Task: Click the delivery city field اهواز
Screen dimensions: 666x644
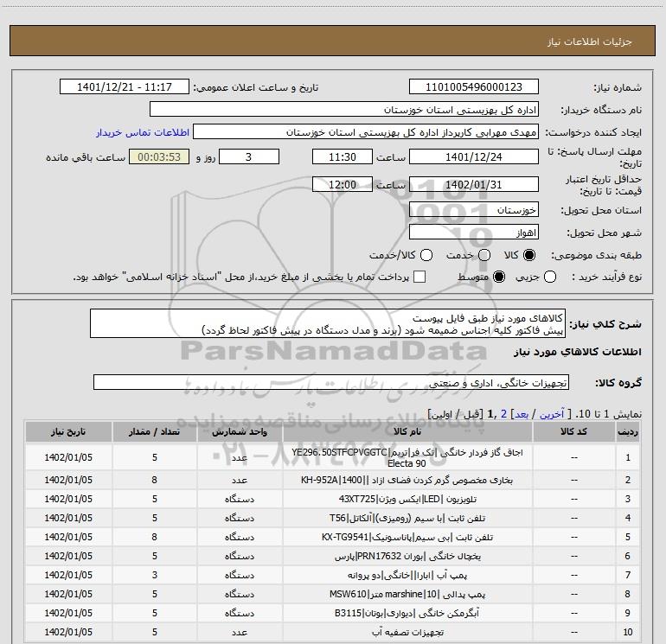Action: point(474,232)
